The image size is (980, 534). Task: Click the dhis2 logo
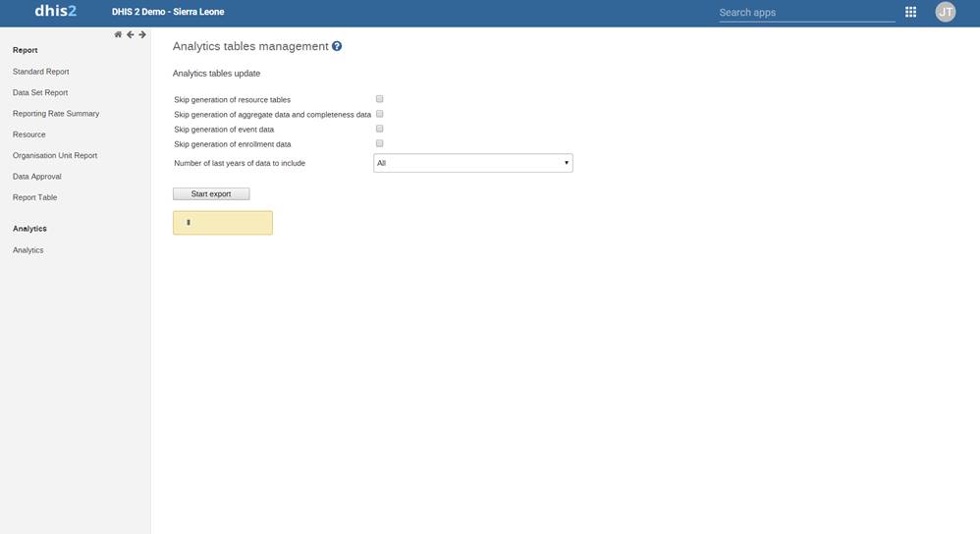[x=56, y=11]
